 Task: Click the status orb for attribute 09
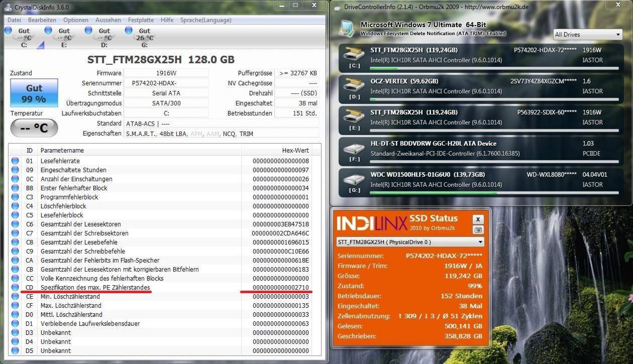[15, 170]
